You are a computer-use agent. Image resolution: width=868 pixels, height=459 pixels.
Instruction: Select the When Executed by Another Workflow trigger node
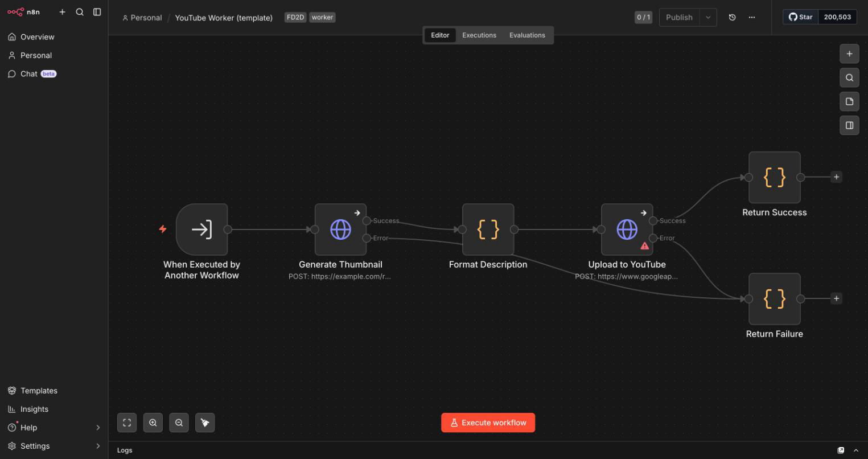[202, 229]
